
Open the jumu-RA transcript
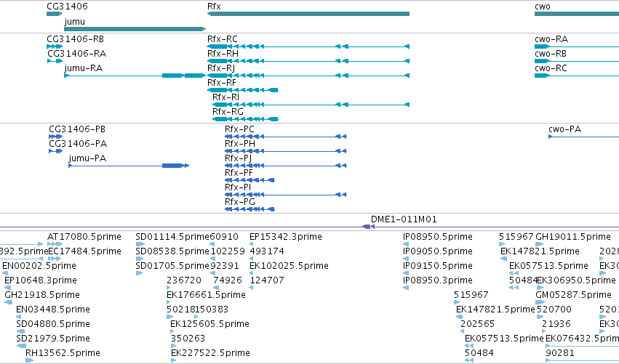point(135,76)
